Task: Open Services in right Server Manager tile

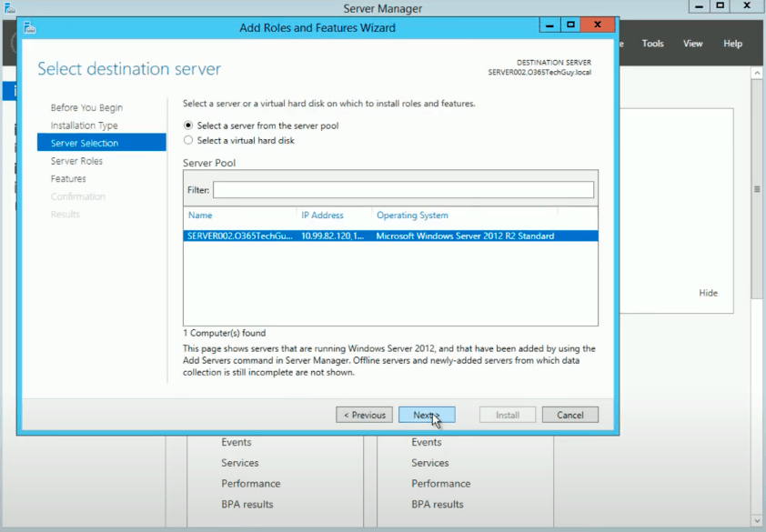Action: (430, 463)
